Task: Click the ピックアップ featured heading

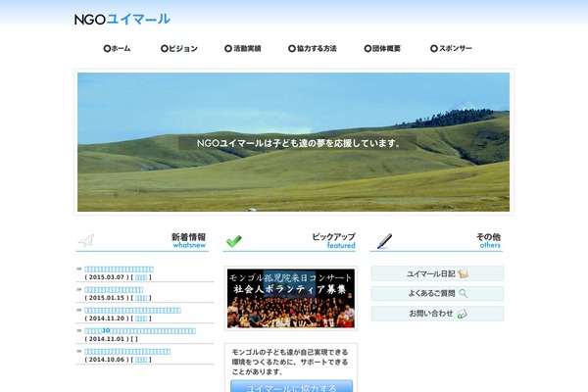Action: point(333,240)
